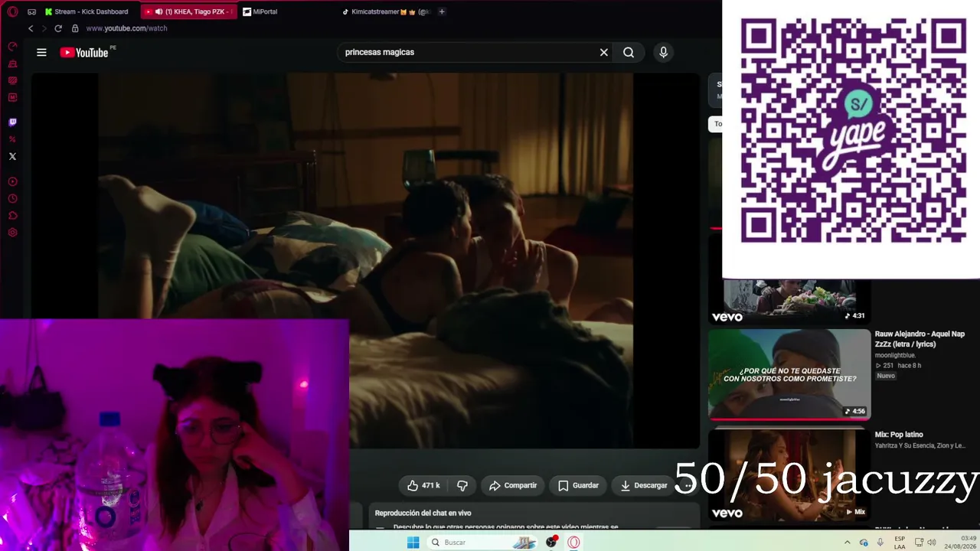Open the Mix: Pop latino title
980x551 pixels.
click(x=899, y=435)
